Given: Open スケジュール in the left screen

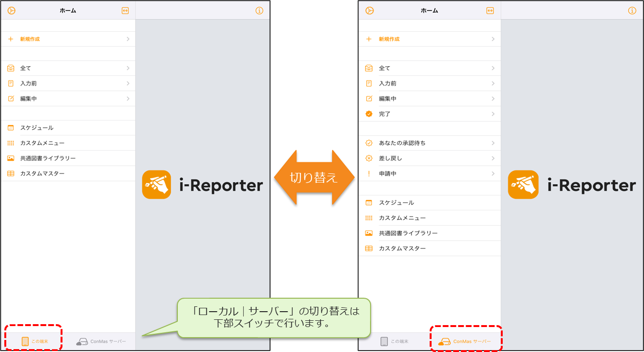Looking at the screenshot, I should (37, 128).
